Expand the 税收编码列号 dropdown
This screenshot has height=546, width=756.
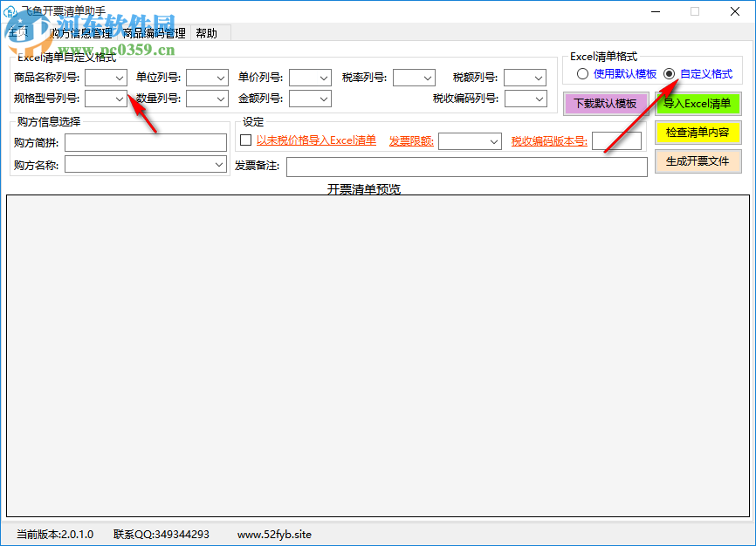526,99
